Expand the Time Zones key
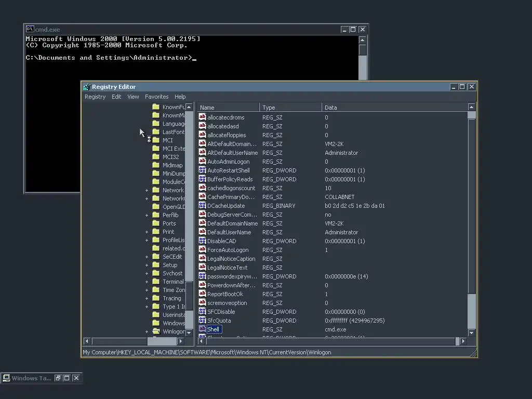The width and height of the screenshot is (532, 399). pyautogui.click(x=147, y=290)
